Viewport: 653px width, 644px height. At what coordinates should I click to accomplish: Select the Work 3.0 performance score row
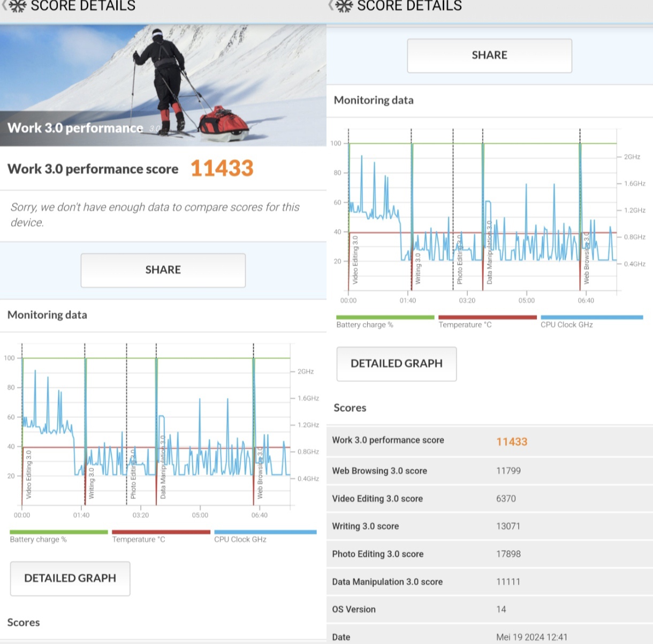point(490,441)
